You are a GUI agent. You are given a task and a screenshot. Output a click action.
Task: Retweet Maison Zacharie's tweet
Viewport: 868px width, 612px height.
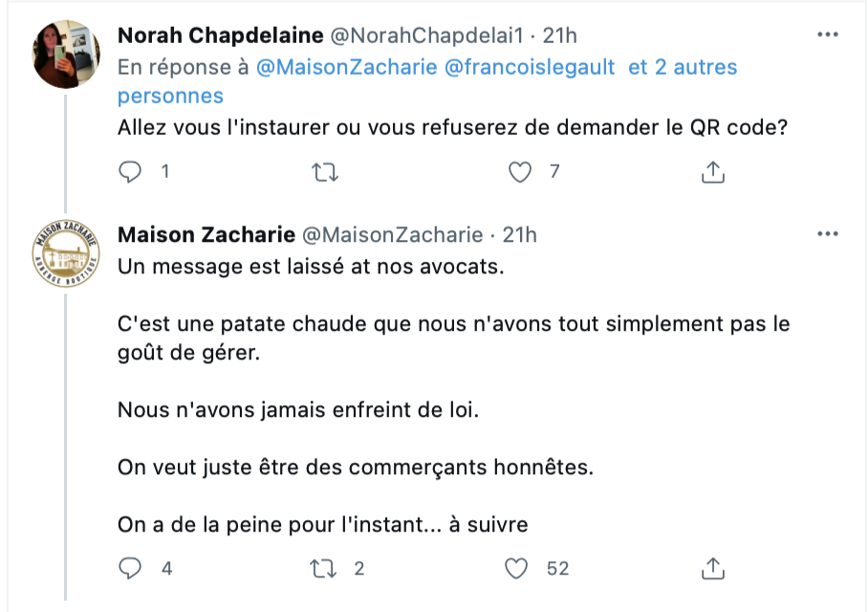(x=325, y=568)
